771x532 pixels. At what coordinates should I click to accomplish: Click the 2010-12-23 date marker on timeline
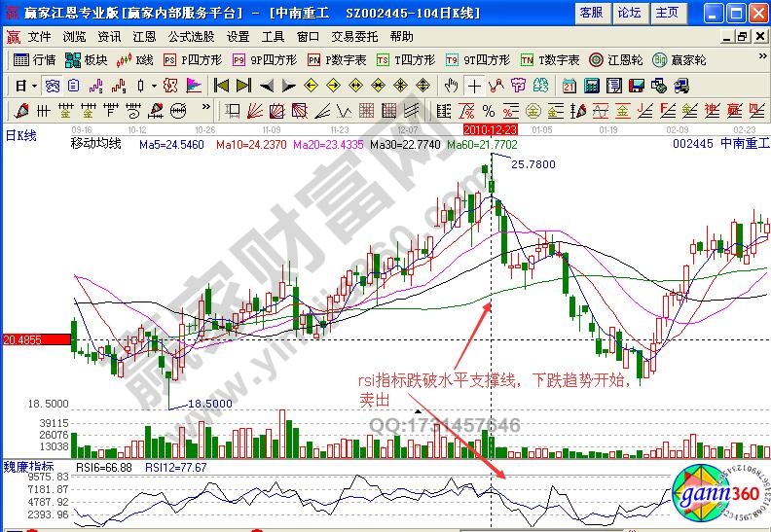[492, 128]
